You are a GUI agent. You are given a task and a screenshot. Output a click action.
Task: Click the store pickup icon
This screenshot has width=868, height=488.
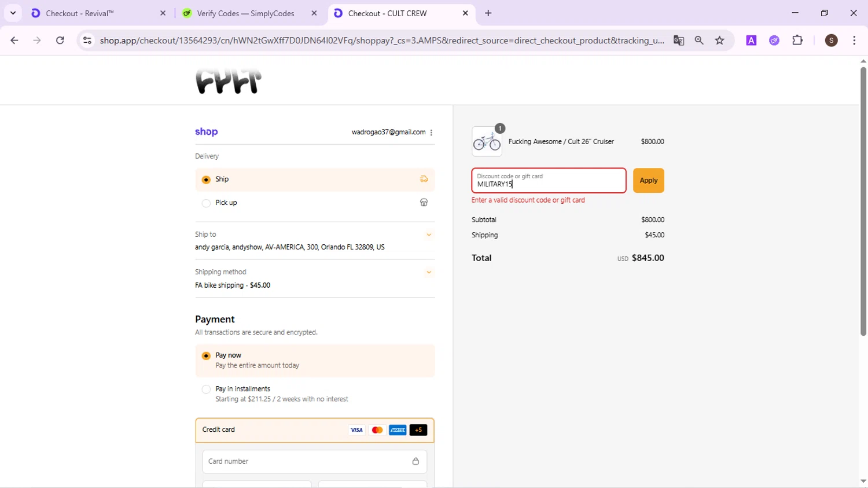point(424,203)
